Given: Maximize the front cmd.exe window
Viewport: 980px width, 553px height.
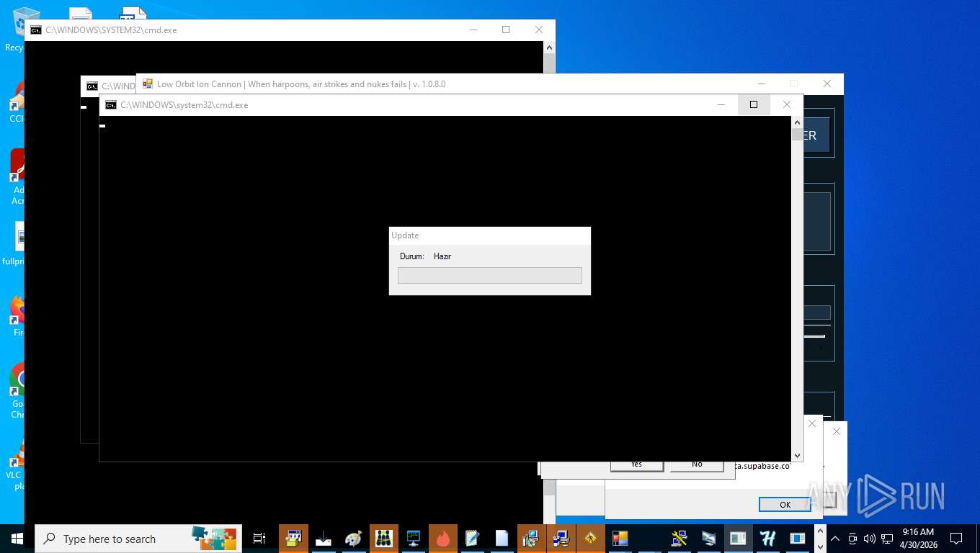Looking at the screenshot, I should [x=754, y=104].
